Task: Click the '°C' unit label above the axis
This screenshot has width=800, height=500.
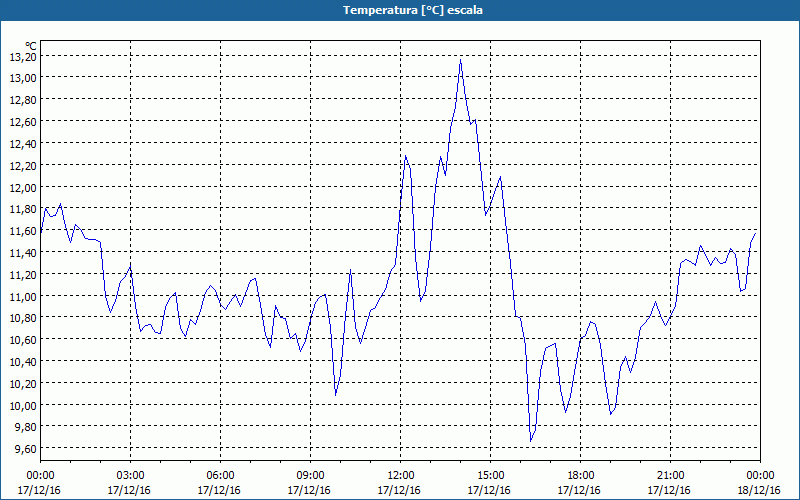Action: 31,46
